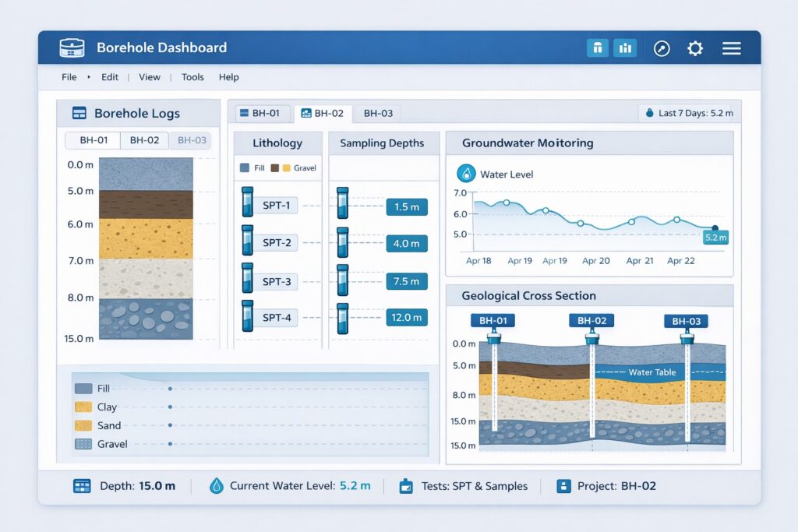Screen dimensions: 798x532
Task: Select BH-03 in the Borehole Logs selector
Action: point(192,140)
